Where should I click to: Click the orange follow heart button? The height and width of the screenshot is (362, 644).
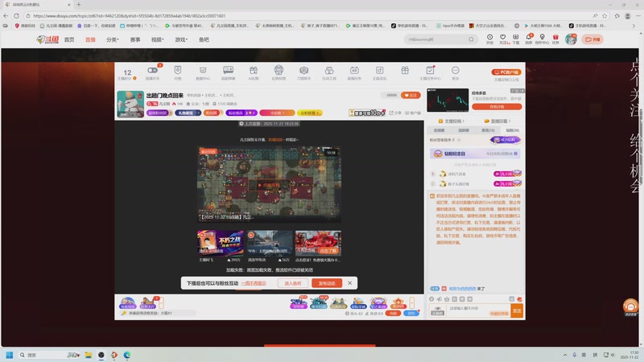411,95
